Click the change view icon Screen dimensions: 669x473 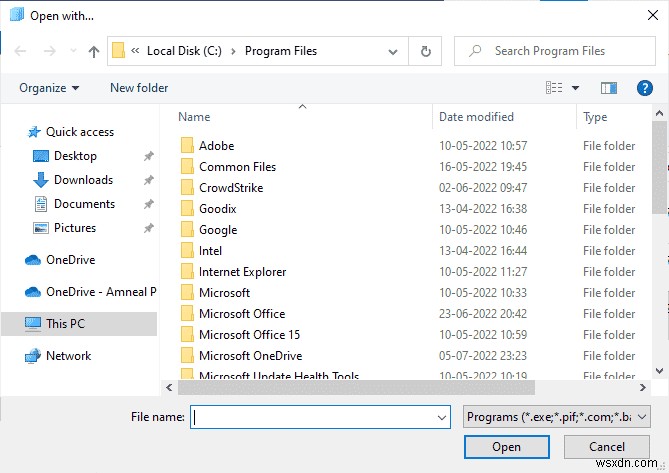[x=554, y=88]
